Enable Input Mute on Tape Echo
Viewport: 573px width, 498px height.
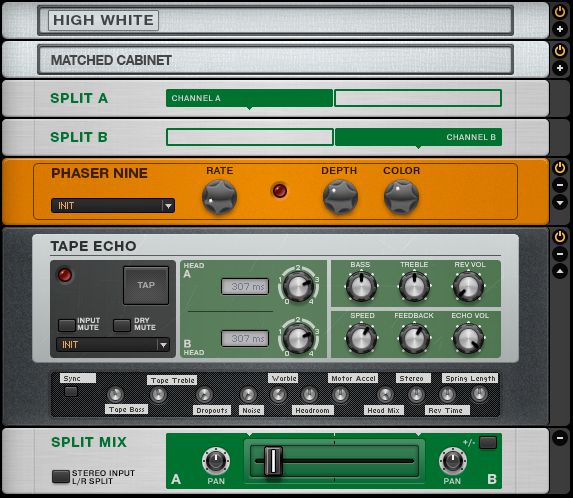click(x=67, y=325)
